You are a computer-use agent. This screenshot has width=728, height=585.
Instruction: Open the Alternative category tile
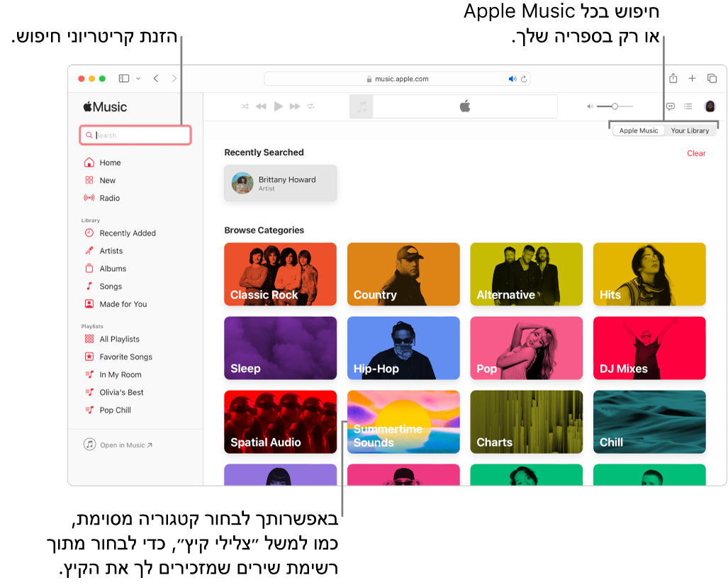point(527,274)
